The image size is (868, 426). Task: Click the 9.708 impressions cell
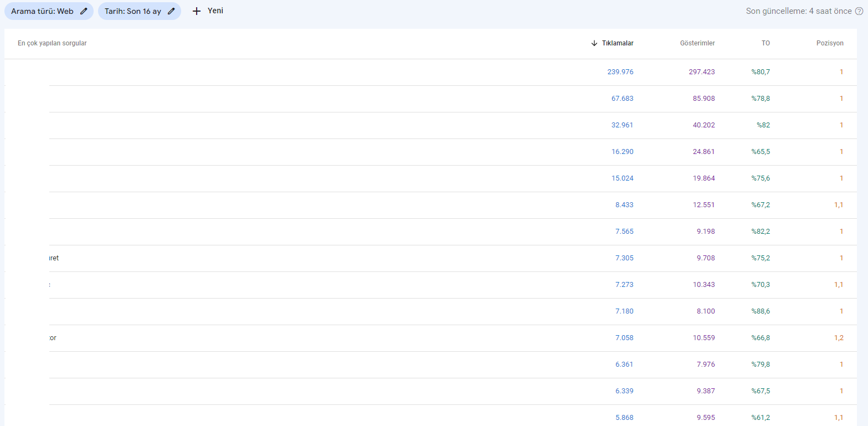tap(706, 258)
